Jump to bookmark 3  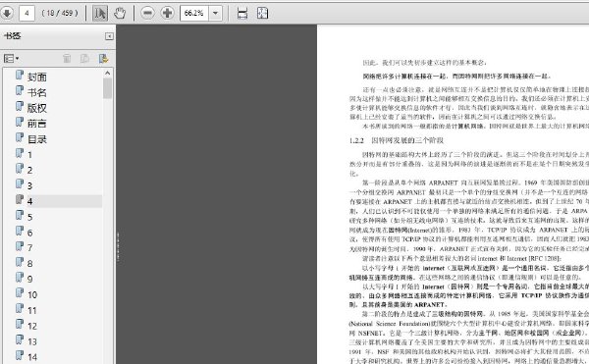coord(29,185)
